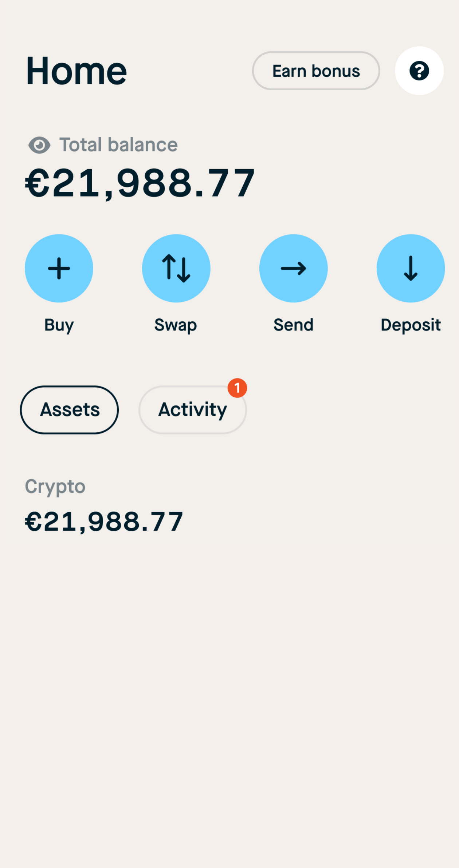Click the Deposit text label
Viewport: 459px width, 868px height.
point(411,325)
